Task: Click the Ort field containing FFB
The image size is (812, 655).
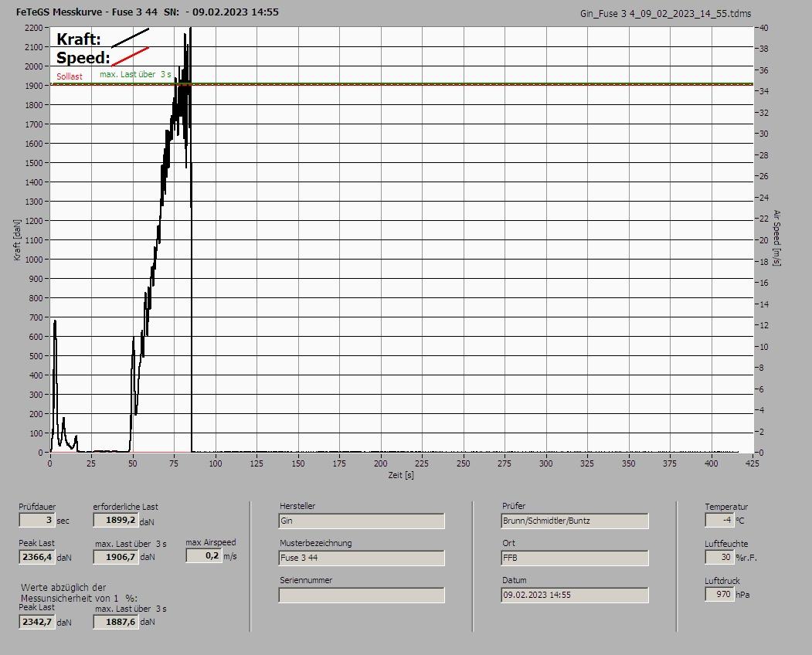Action: point(575,558)
